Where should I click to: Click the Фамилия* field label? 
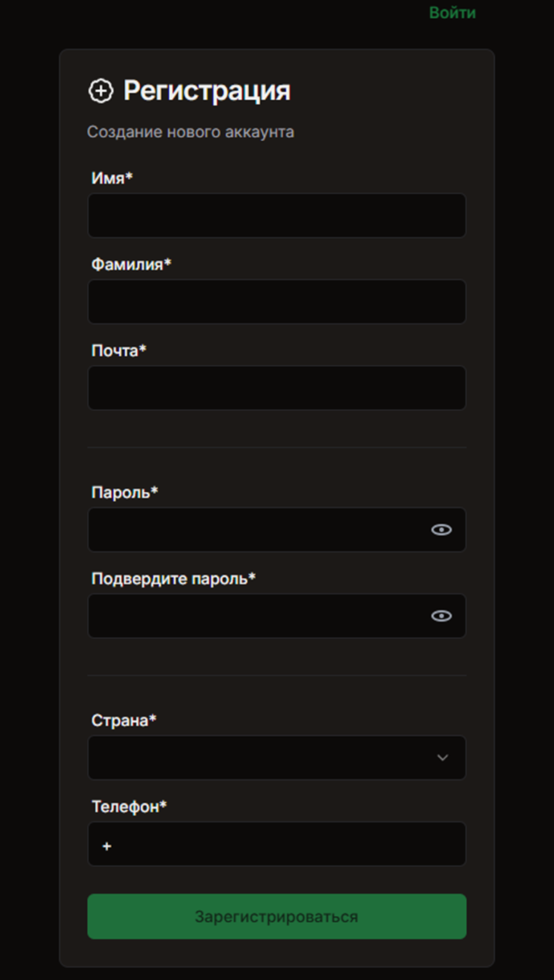click(x=131, y=265)
